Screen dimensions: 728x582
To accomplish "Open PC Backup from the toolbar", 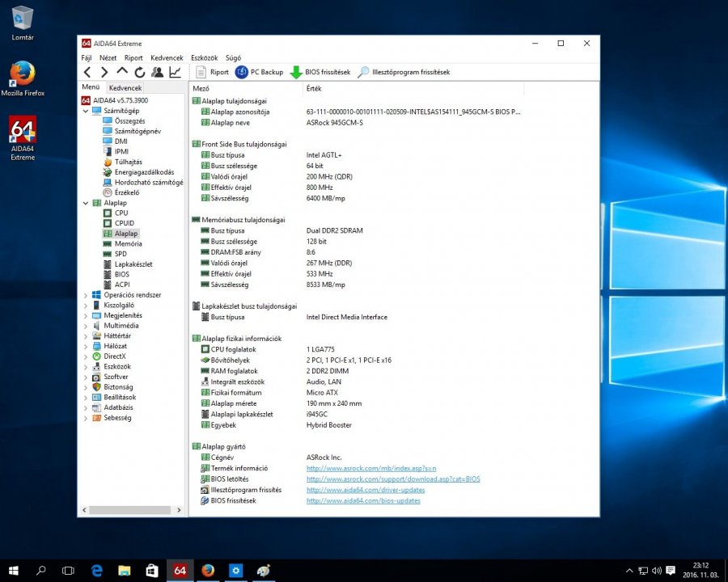I will [x=259, y=72].
